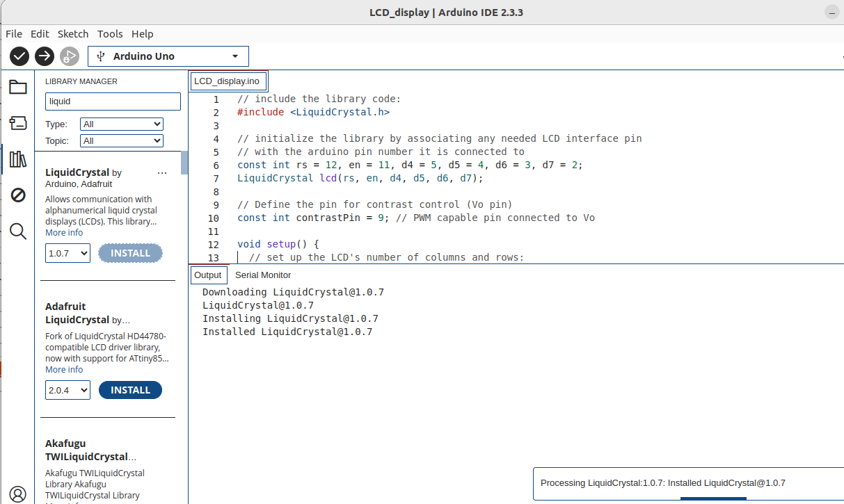Click the USB icon in board selector

[101, 56]
